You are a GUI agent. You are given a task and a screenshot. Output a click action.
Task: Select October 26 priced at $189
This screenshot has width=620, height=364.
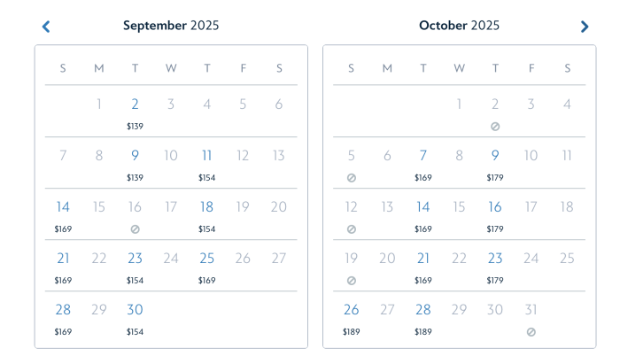click(x=352, y=310)
